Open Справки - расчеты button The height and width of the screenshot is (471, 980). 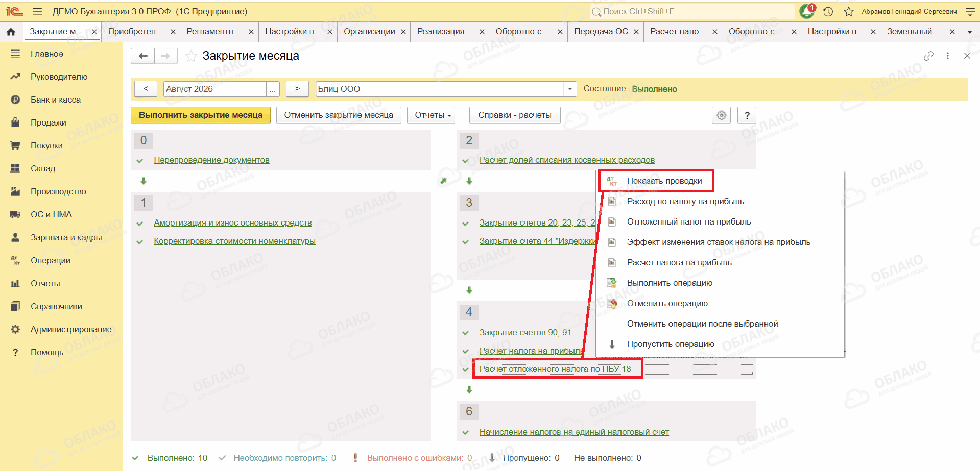point(515,115)
